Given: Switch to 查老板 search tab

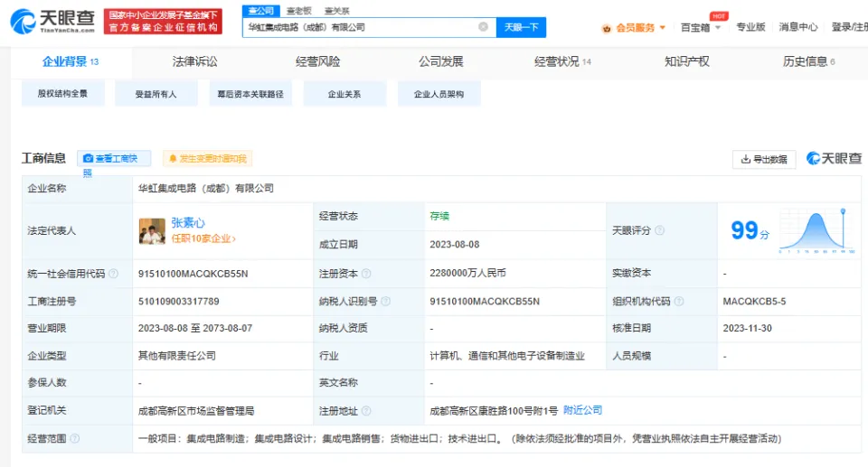Looking at the screenshot, I should 299,11.
